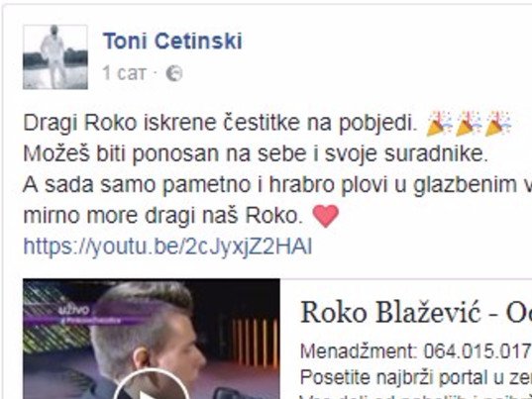Viewport: 532px width, 399px height.
Task: Click 'Možeš biti ponosan' text line
Action: [x=256, y=153]
